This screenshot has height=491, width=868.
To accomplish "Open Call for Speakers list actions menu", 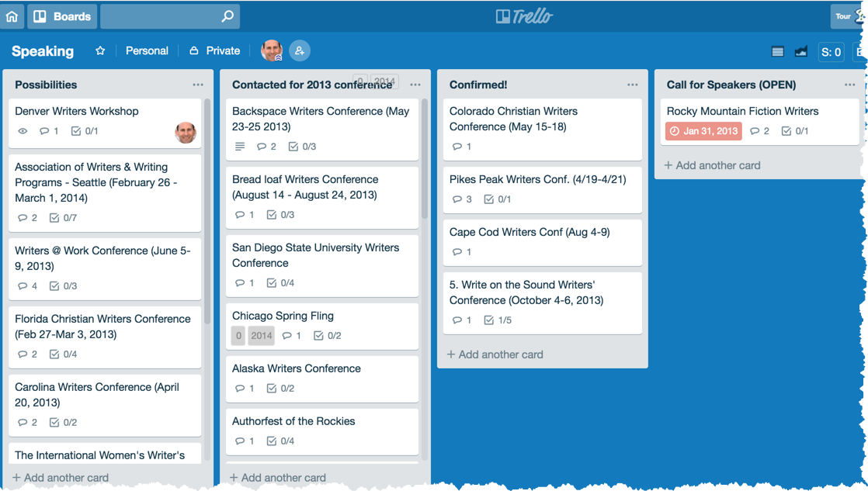I will coord(849,85).
